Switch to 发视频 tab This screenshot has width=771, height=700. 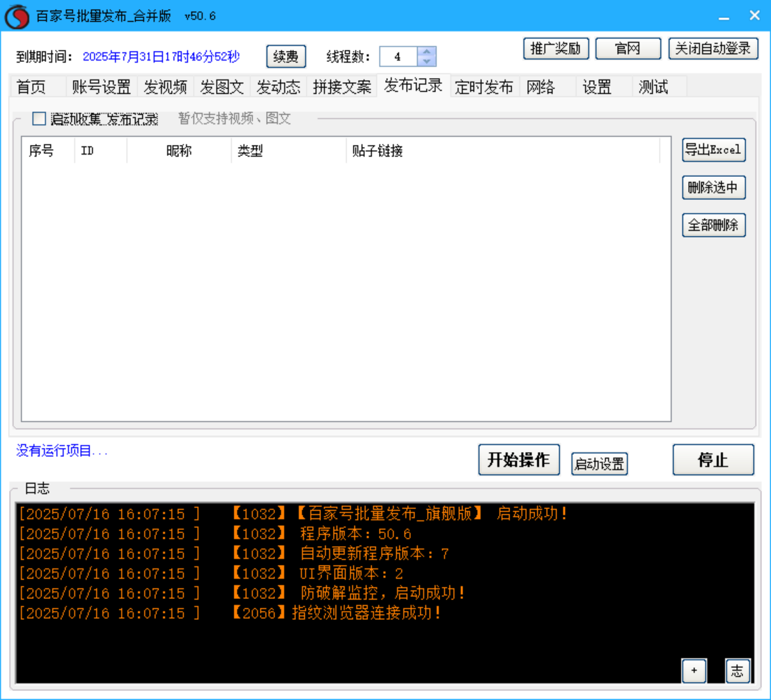pyautogui.click(x=165, y=87)
